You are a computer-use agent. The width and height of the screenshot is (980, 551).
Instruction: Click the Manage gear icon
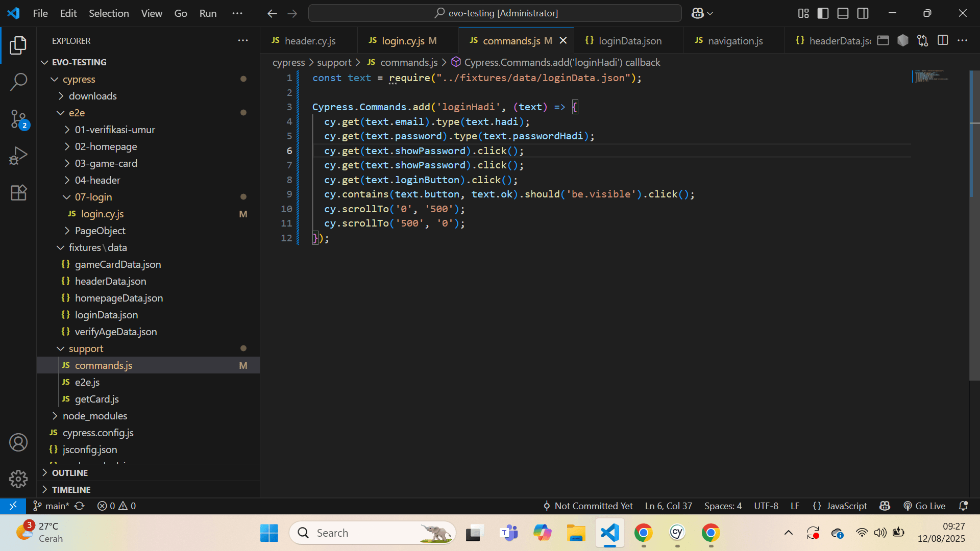pyautogui.click(x=18, y=479)
